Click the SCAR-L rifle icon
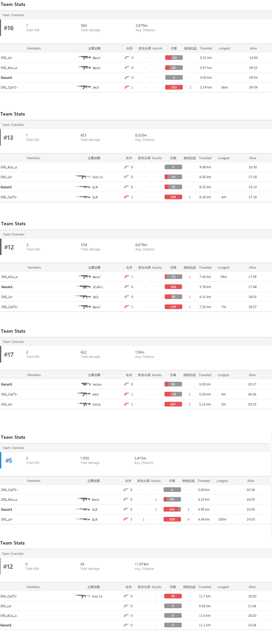 coord(84,287)
